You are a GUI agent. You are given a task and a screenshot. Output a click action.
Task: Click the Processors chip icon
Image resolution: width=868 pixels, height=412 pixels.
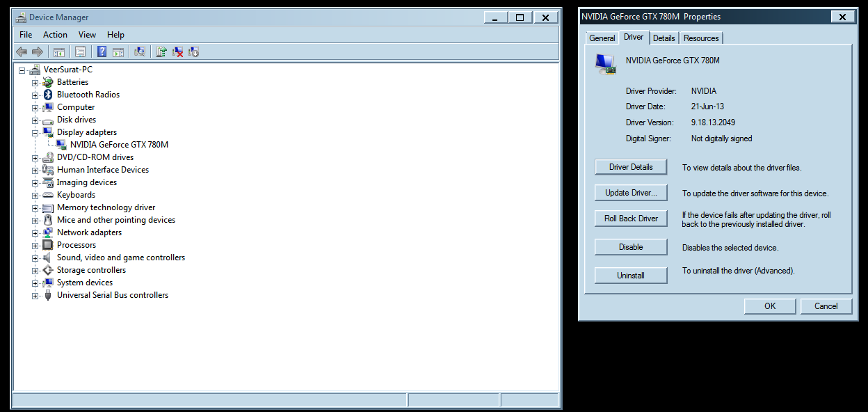click(x=48, y=245)
